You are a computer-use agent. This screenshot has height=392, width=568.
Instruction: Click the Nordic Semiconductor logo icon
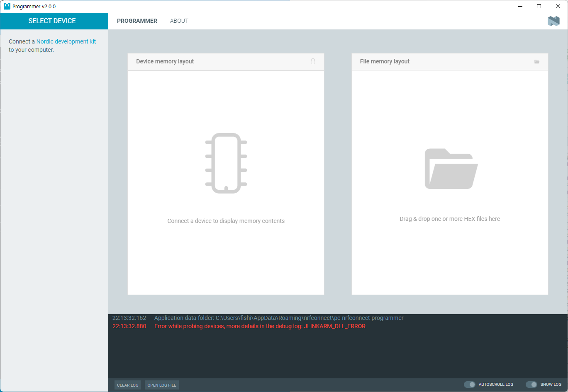(553, 21)
